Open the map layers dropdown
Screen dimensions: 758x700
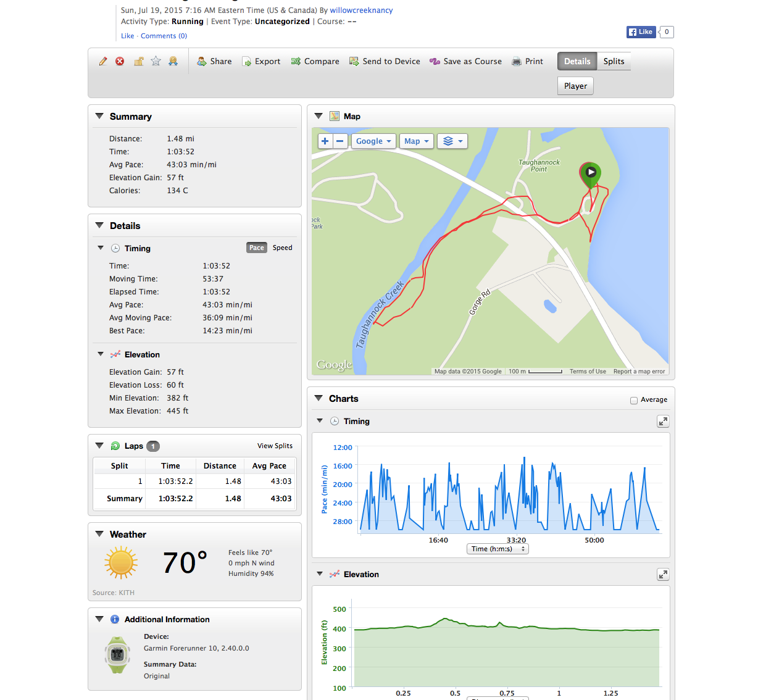452,141
